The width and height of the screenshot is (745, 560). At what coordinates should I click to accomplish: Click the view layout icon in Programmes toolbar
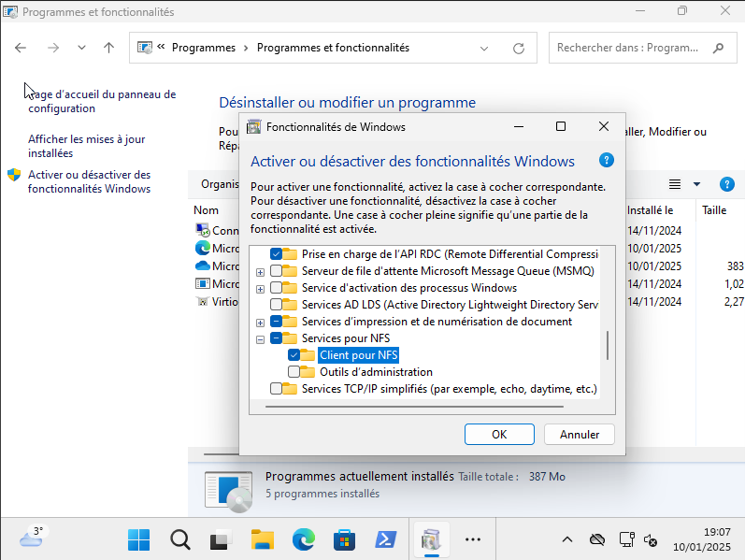point(675,184)
